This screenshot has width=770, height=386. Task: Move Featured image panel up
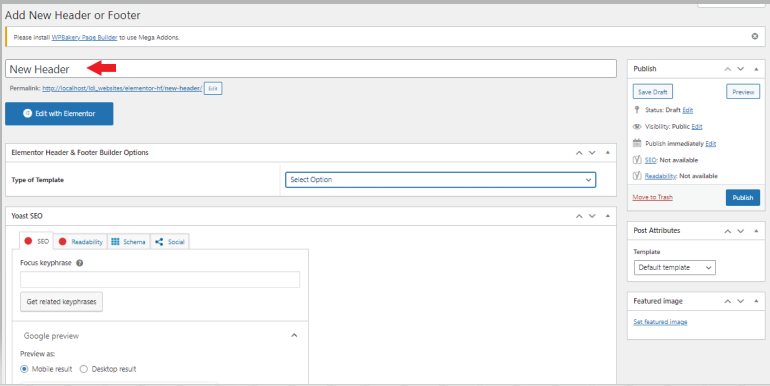(728, 301)
